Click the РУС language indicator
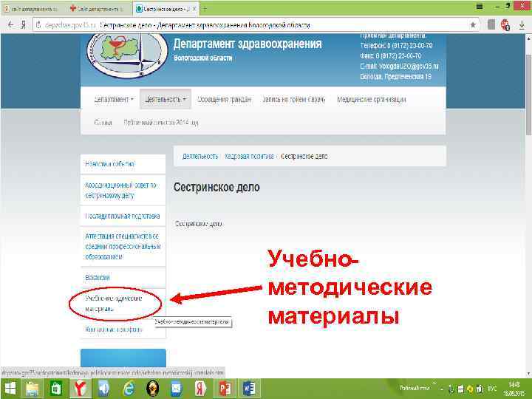The width and height of the screenshot is (532, 399). (x=492, y=389)
